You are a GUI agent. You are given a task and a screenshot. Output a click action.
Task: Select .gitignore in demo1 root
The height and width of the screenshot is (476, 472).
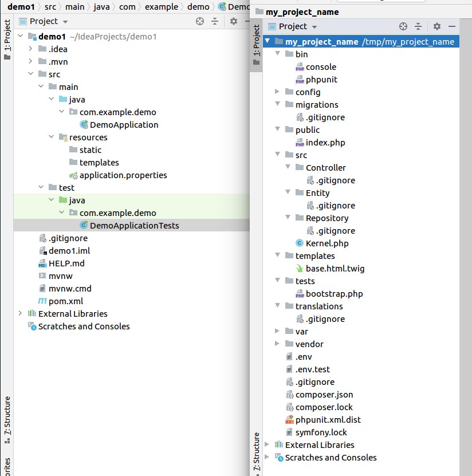(63, 238)
